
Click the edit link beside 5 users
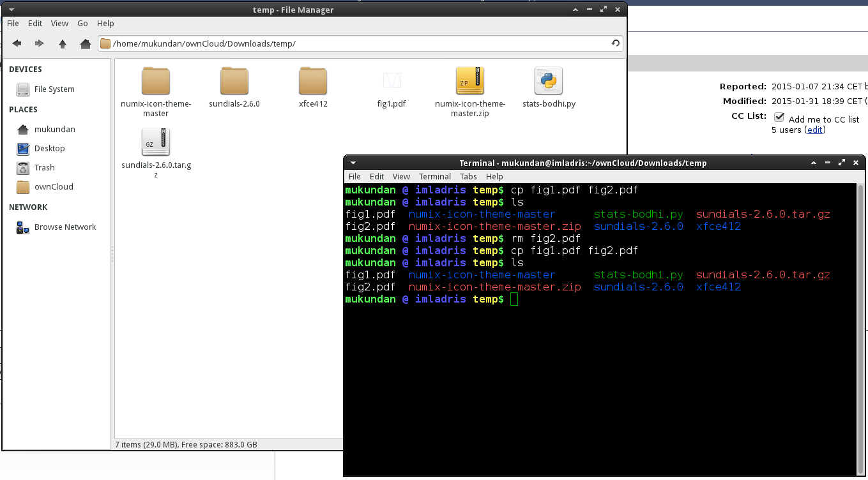814,130
